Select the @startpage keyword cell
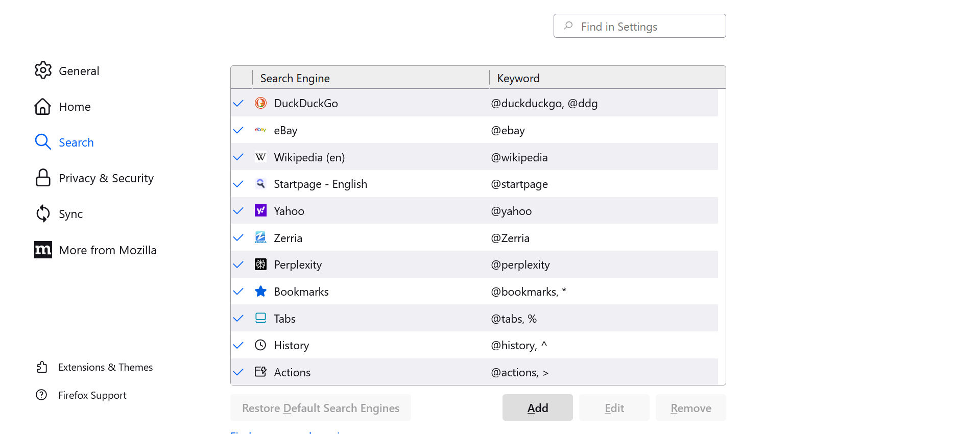 coord(519,184)
